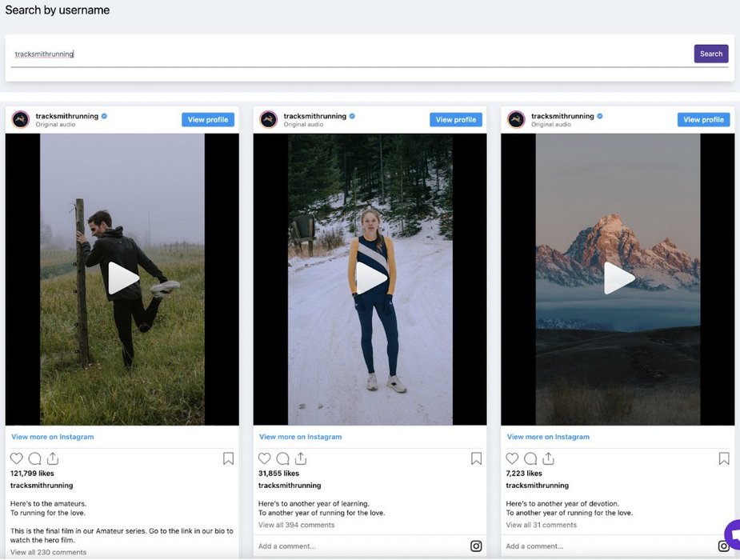Click Add a comment on mountain post
Screen dimensions: 740x560
tap(534, 546)
